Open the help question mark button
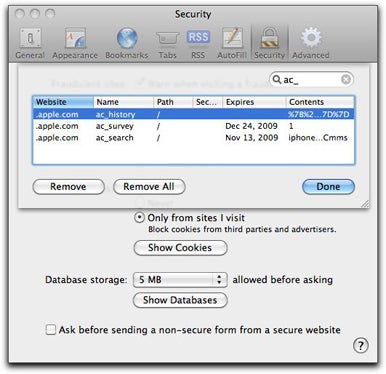386x374 pixels. click(361, 346)
